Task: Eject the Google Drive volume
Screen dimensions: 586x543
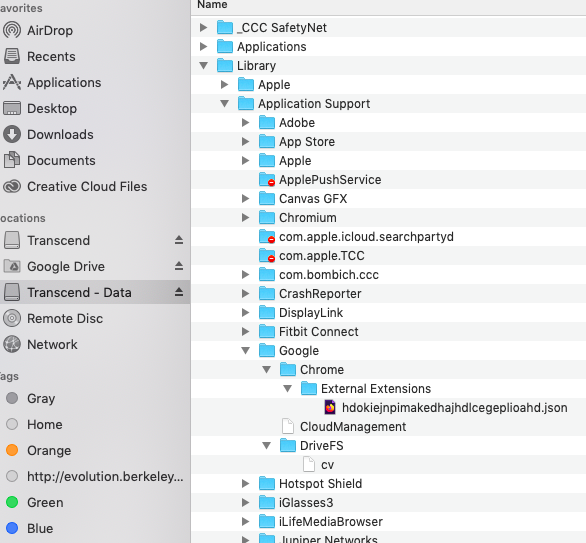Action: 179,266
